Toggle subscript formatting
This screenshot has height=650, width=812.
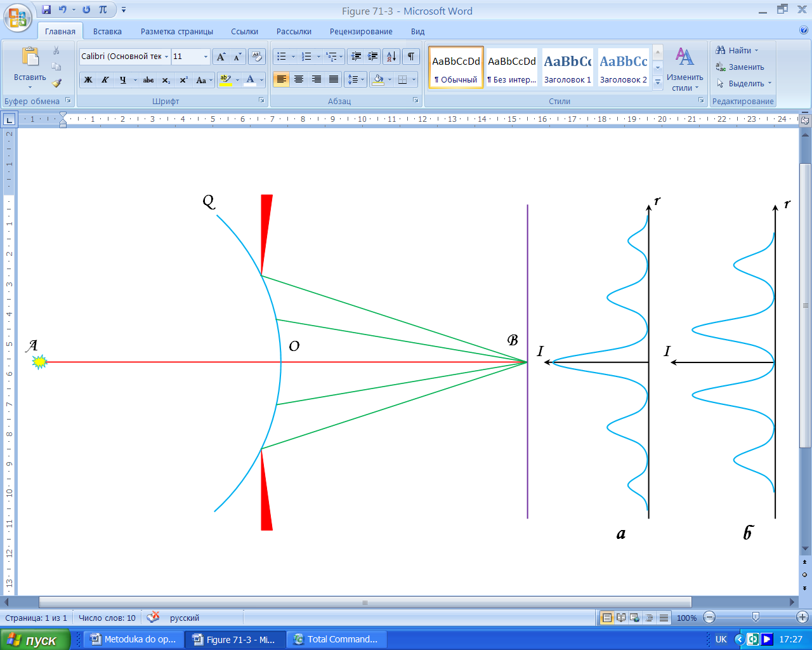coord(166,80)
